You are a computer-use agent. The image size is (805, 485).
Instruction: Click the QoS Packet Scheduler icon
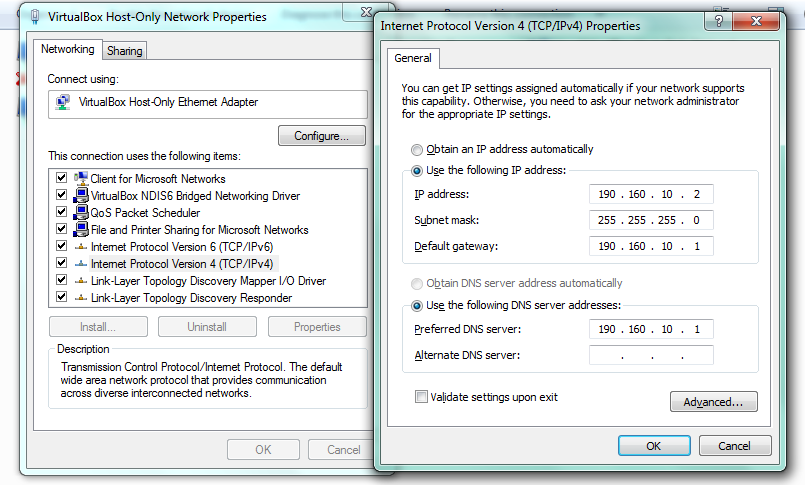[81, 212]
